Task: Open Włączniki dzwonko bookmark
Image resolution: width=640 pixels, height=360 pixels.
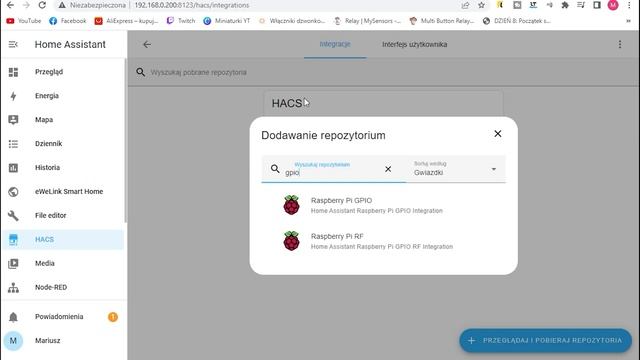Action: point(291,21)
